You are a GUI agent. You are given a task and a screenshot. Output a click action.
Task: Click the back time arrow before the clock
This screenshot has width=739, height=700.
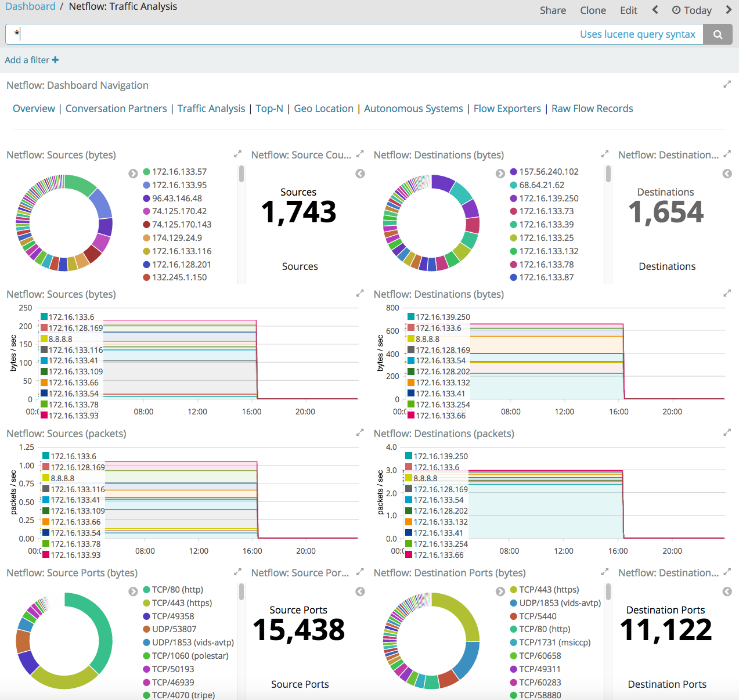click(x=655, y=10)
